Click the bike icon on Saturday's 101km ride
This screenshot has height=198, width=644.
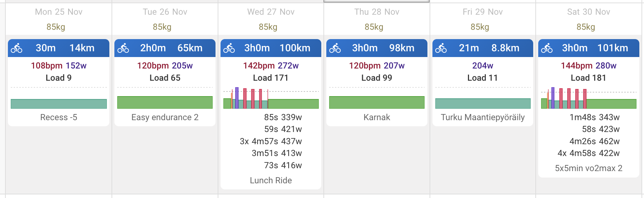547,48
